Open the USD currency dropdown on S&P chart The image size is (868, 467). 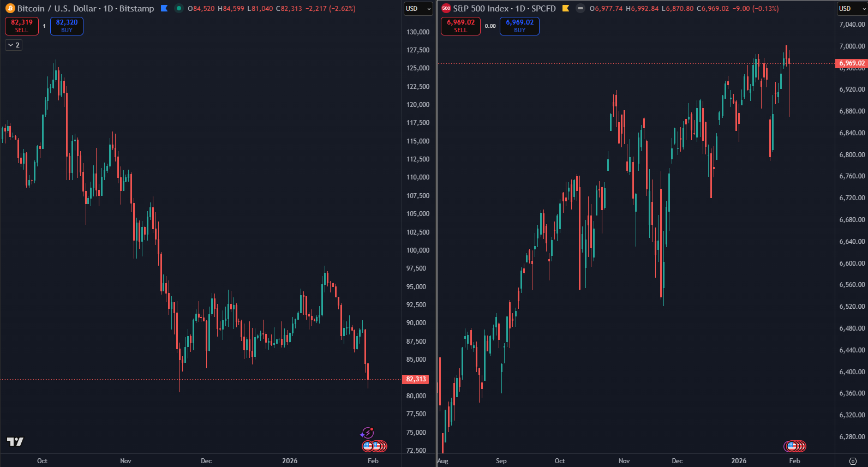coord(851,9)
